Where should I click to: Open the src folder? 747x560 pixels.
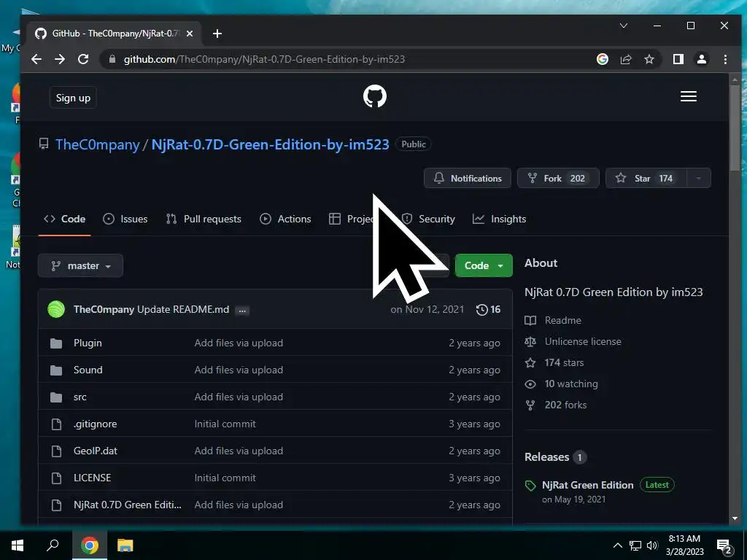[x=80, y=397]
